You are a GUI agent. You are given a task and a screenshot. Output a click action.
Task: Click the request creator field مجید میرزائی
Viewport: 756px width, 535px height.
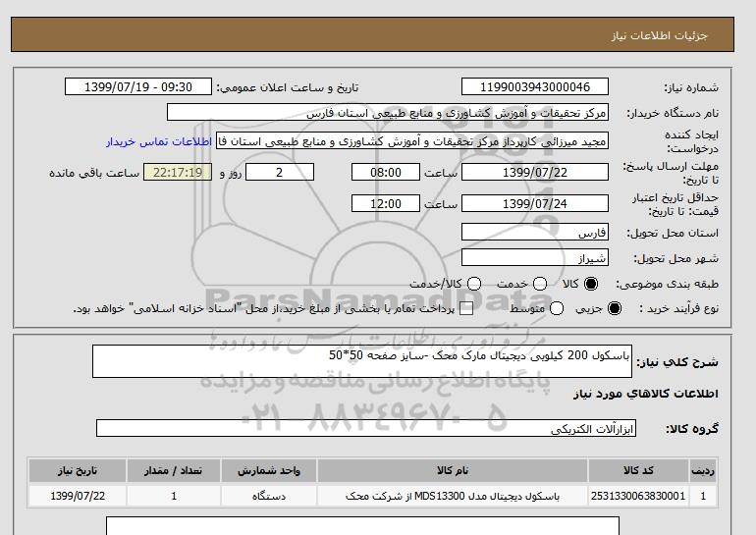(x=411, y=141)
